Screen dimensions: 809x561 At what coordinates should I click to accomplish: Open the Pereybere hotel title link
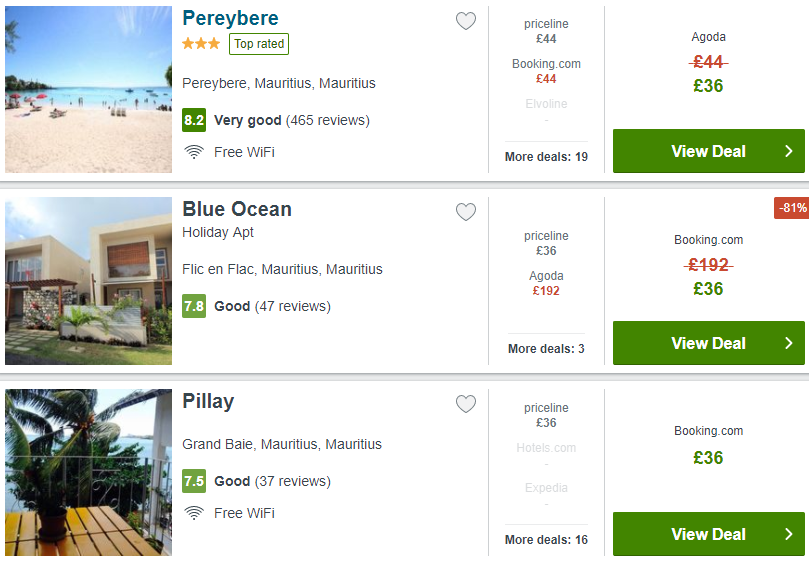click(231, 19)
